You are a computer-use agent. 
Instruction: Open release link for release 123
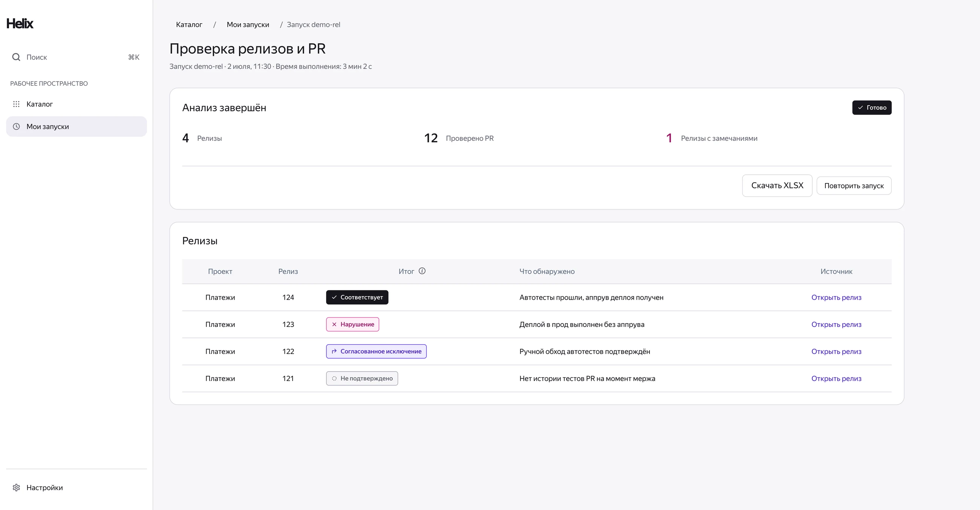pos(836,324)
